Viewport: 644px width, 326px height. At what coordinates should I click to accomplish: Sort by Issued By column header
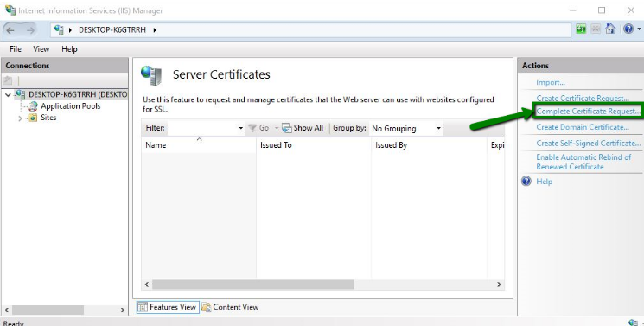pyautogui.click(x=429, y=145)
